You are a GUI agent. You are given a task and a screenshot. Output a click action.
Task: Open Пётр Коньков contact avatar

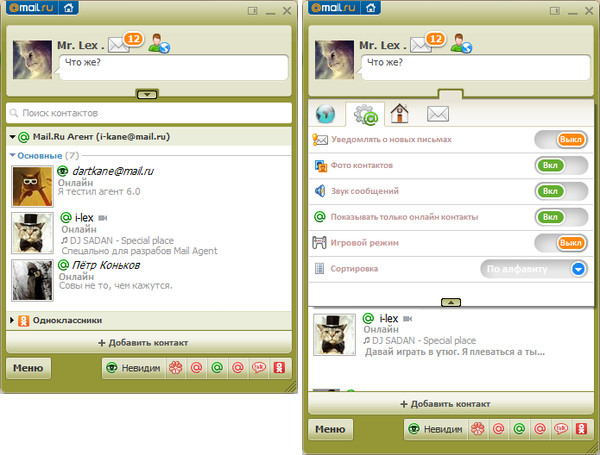(x=33, y=280)
